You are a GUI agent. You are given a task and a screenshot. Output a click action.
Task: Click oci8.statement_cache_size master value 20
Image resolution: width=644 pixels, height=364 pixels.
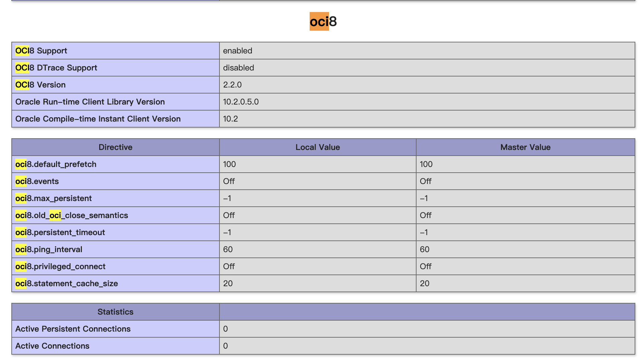click(425, 284)
